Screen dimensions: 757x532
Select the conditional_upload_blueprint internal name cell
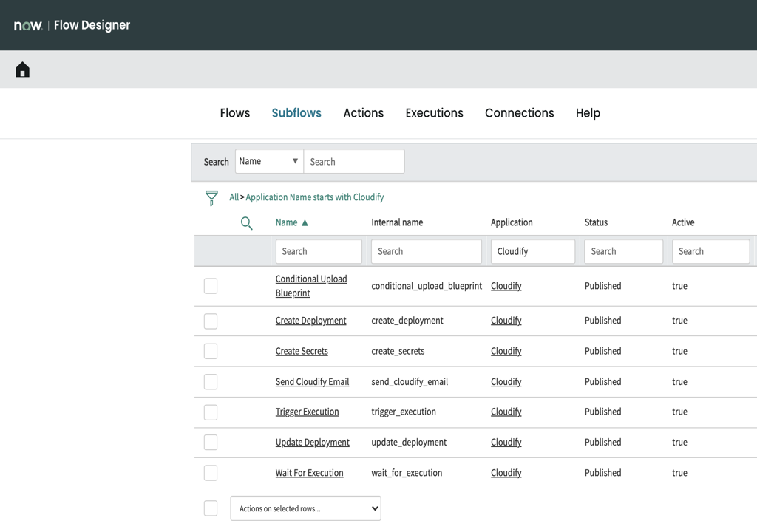(x=427, y=286)
